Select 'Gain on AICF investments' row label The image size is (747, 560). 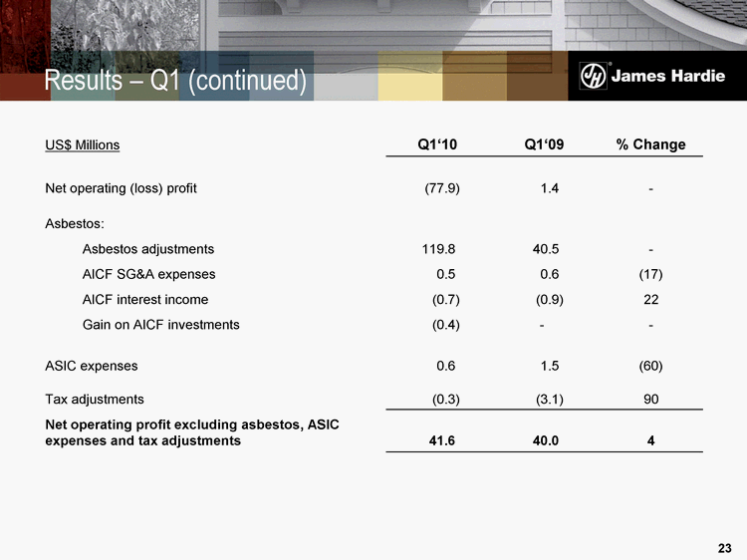pyautogui.click(x=160, y=324)
